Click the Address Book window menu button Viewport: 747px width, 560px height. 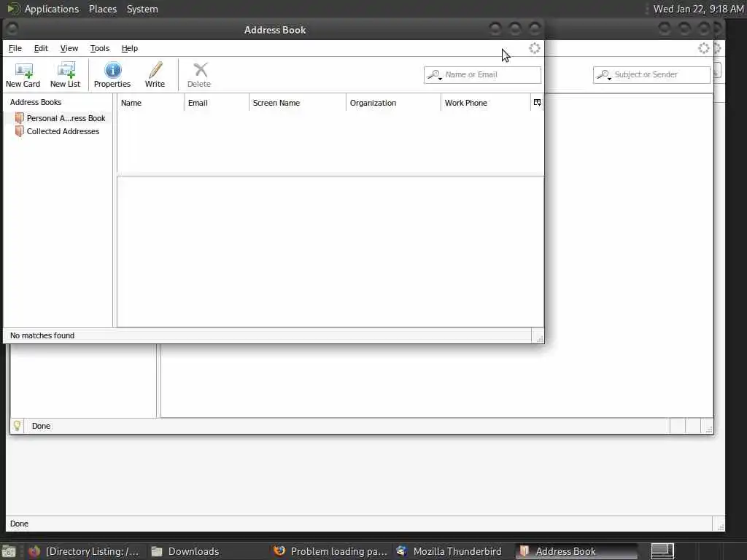coord(12,29)
